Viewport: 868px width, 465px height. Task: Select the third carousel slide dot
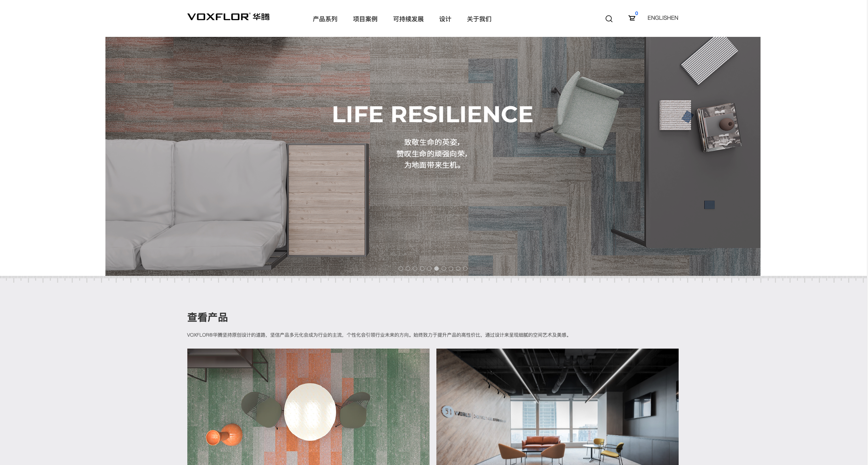click(x=415, y=269)
